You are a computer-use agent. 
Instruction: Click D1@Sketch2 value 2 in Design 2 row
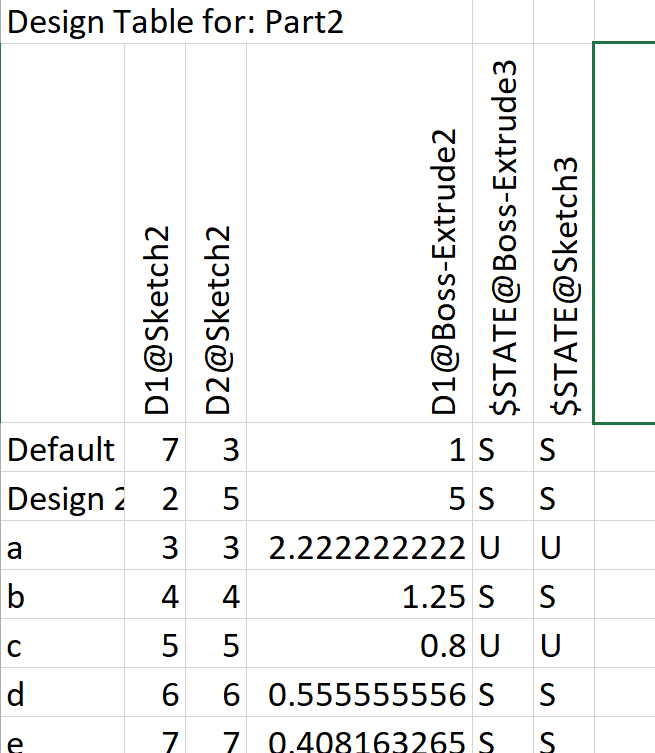(155, 497)
